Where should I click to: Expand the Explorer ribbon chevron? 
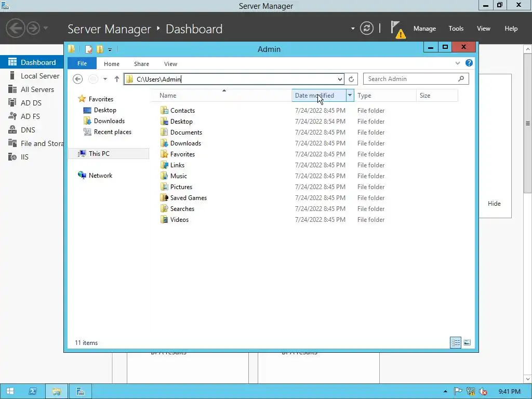[457, 63]
